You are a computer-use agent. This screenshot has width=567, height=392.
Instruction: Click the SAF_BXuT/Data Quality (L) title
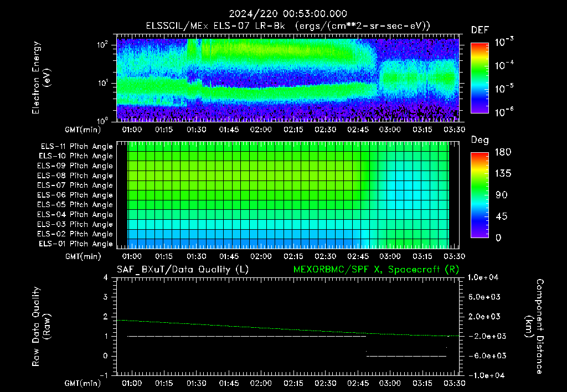coord(183,270)
